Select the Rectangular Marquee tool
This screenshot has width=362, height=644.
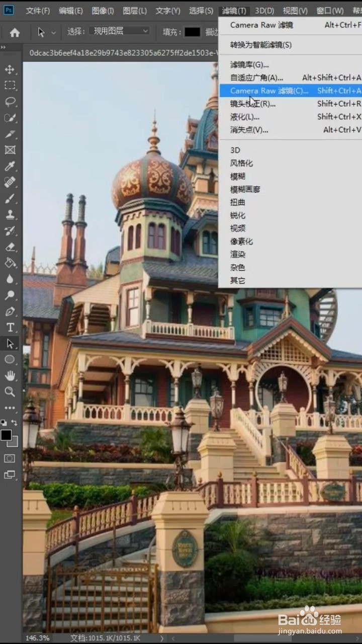10,86
